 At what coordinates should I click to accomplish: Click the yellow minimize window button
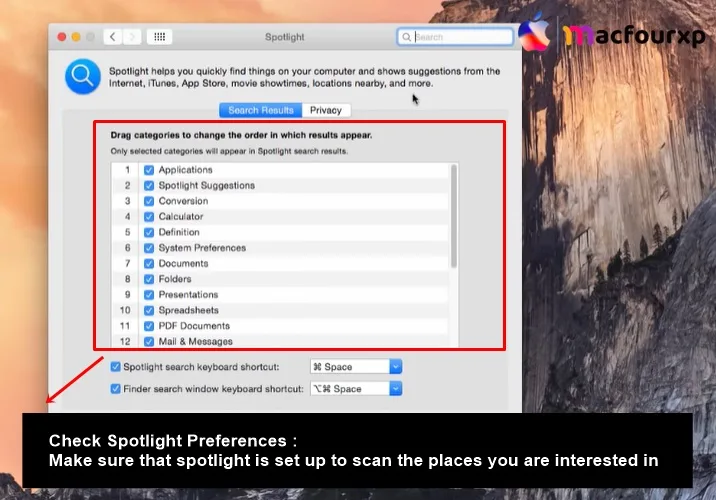click(76, 37)
